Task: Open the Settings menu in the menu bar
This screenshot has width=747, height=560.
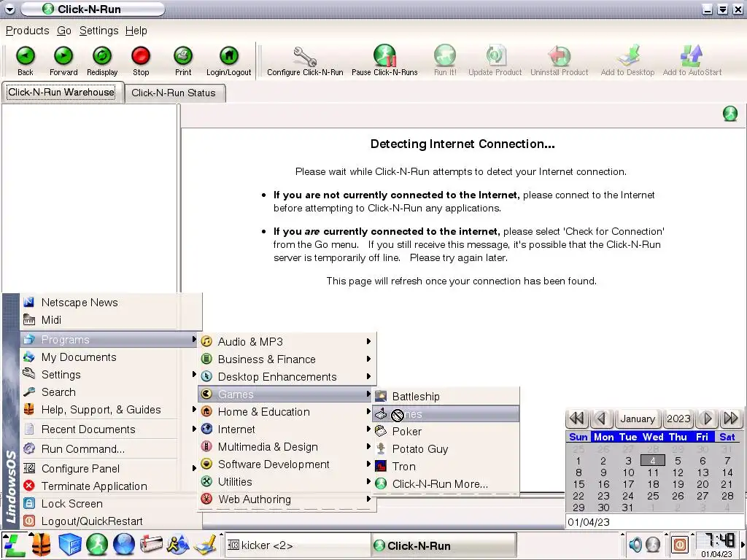Action: [x=98, y=31]
